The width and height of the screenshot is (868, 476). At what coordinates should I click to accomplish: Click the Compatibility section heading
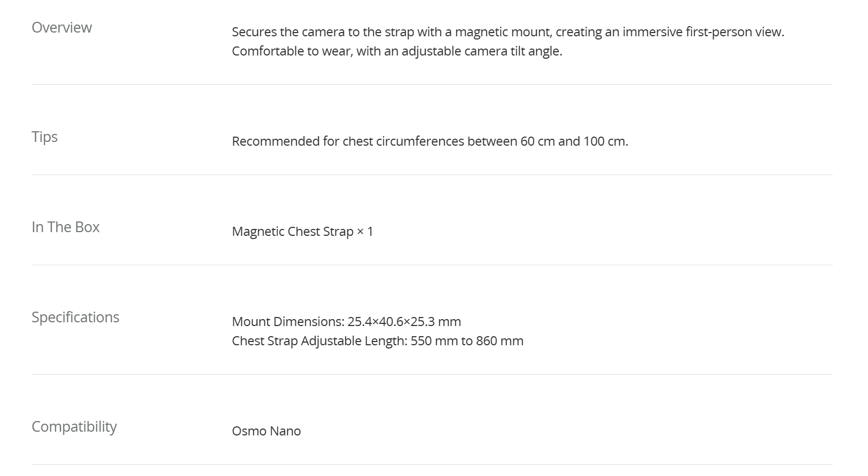click(x=74, y=427)
